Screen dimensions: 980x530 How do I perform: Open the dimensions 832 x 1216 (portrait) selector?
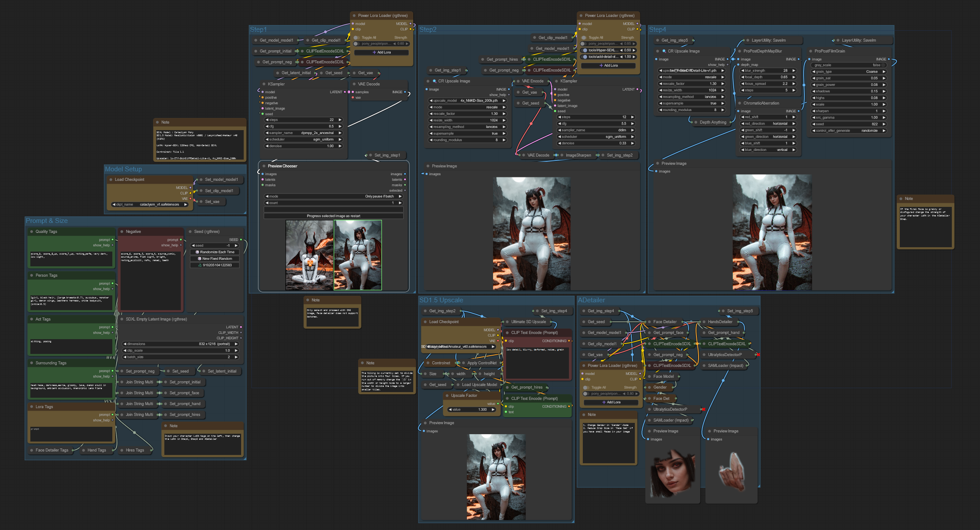(180, 344)
